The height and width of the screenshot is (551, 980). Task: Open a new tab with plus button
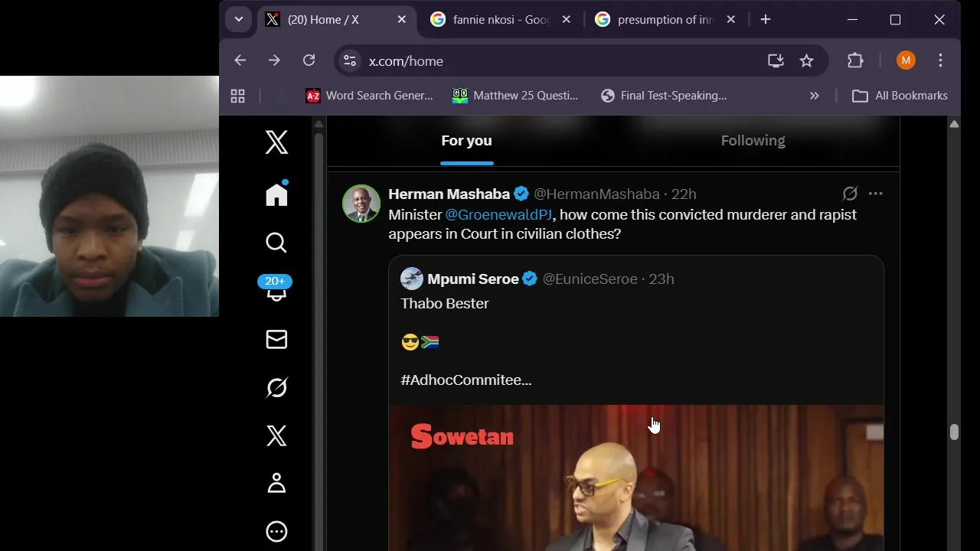(766, 20)
